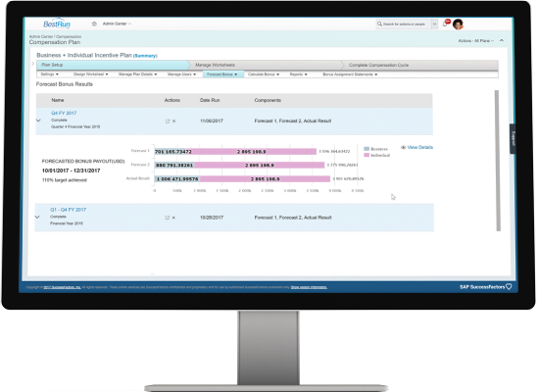Open the Calculate Bonus menu
Viewport: 537px width, 392px height.
point(264,74)
